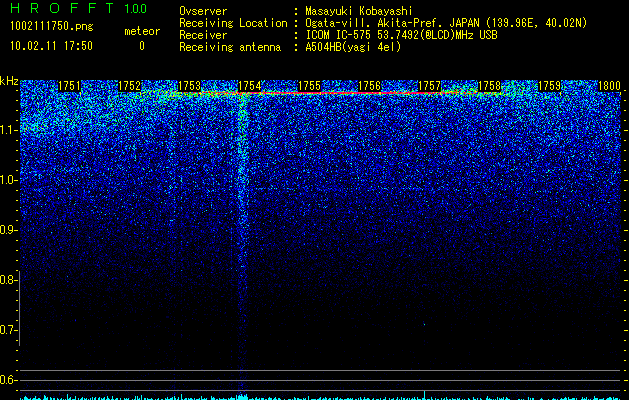Click the 1800 time marker
This screenshot has height=400, width=629.
[x=609, y=86]
